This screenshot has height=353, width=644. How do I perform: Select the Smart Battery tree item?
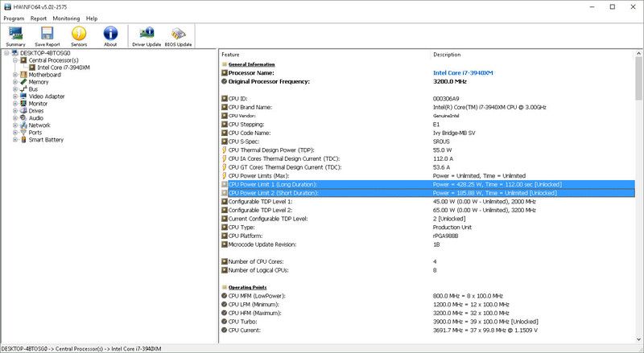(46, 140)
